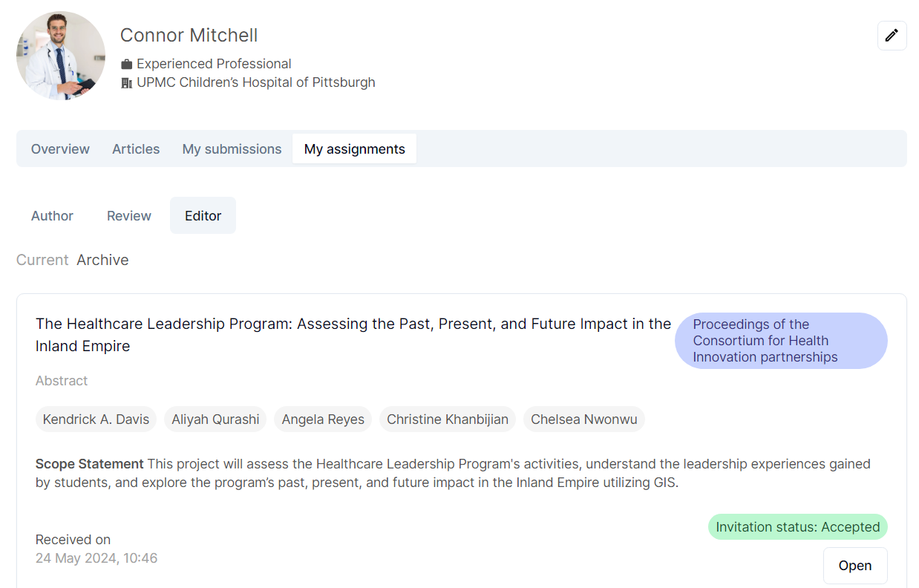The height and width of the screenshot is (588, 919).
Task: Click the edit profile pencil icon
Action: click(892, 36)
